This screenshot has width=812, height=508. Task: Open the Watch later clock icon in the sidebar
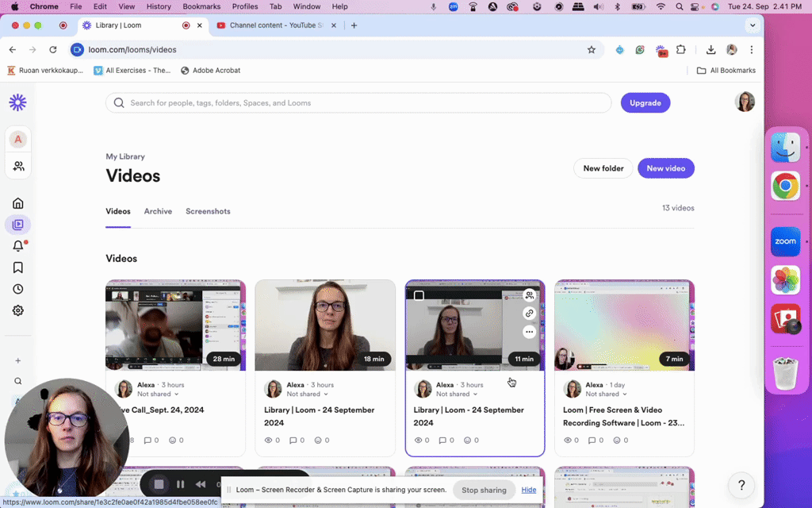pyautogui.click(x=18, y=289)
